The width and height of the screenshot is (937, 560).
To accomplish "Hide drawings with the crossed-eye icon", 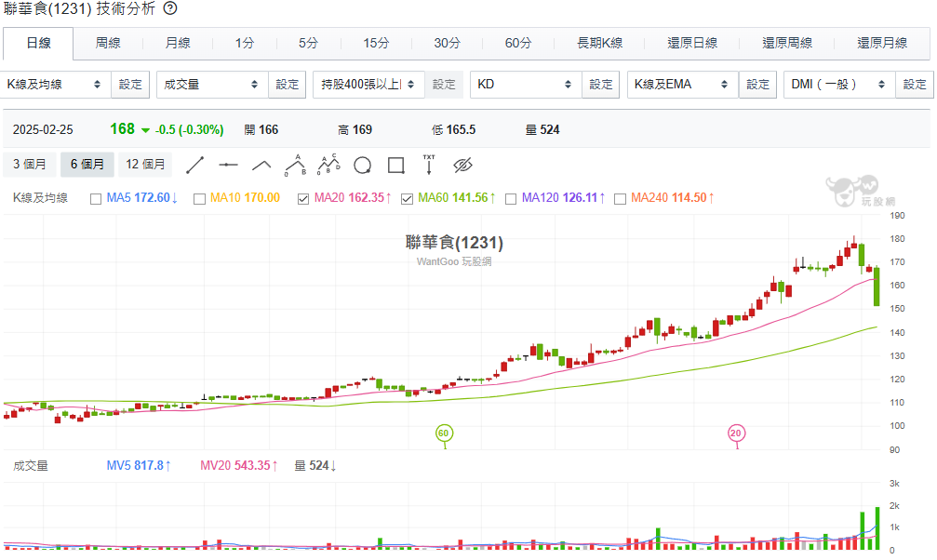I will [x=463, y=165].
